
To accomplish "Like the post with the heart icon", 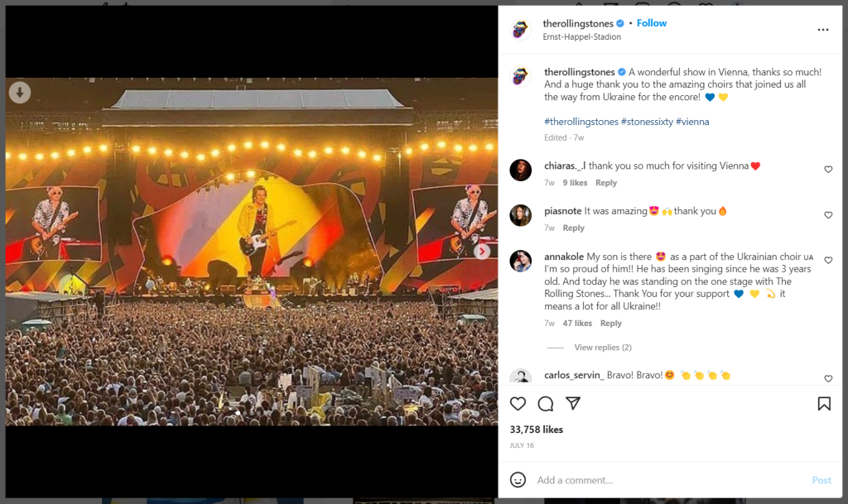I will tap(518, 404).
